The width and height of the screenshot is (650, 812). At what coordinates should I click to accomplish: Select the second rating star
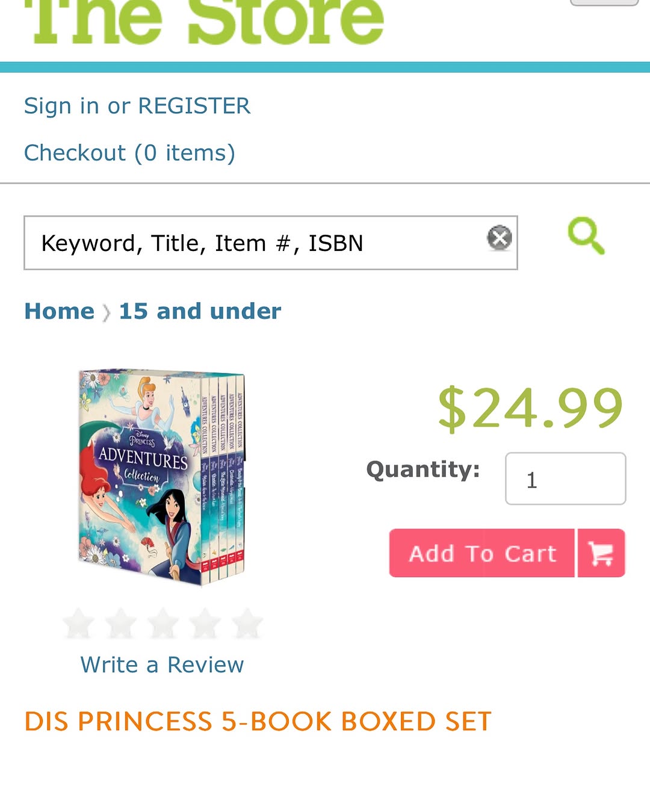click(x=121, y=624)
